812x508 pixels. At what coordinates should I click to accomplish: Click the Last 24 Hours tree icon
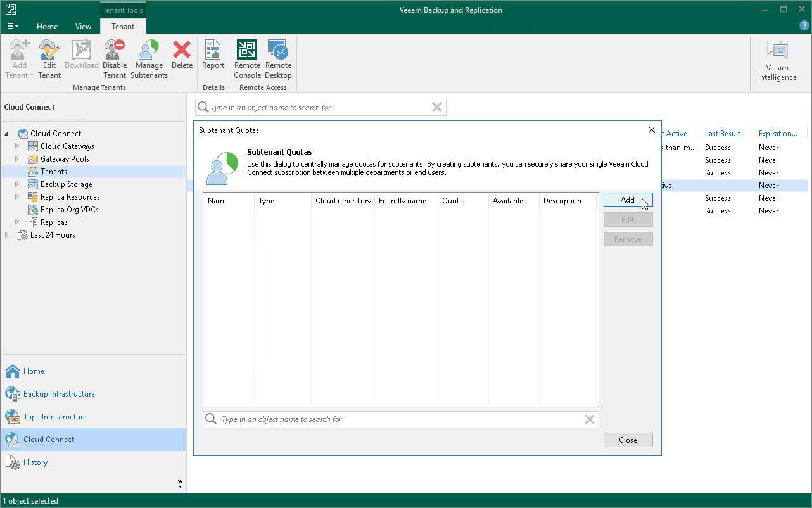click(23, 235)
